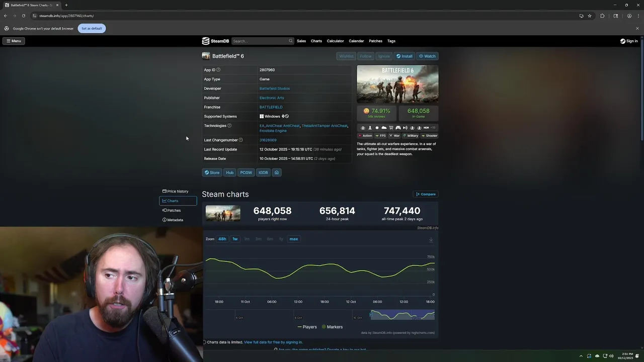Open the Calendar nav item

pos(356,41)
